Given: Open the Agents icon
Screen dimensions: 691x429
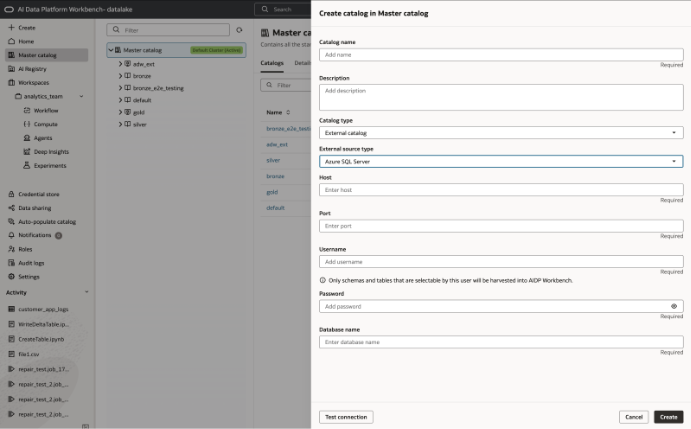Looking at the screenshot, I should 27,138.
